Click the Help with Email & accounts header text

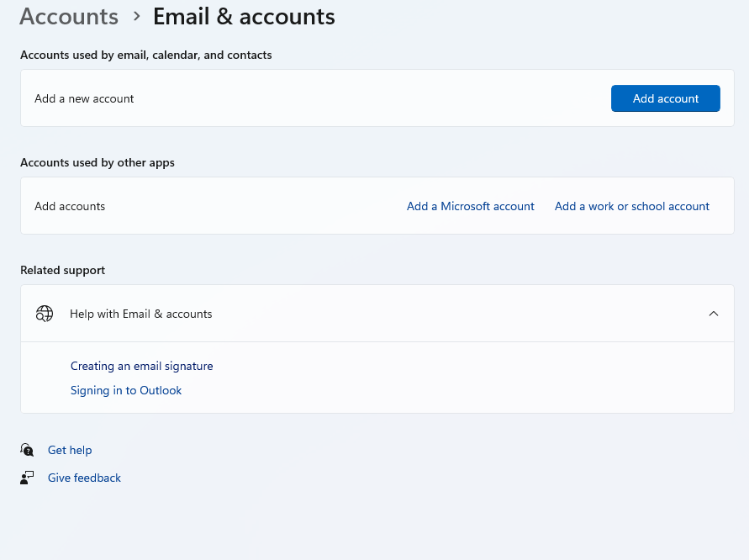141,314
